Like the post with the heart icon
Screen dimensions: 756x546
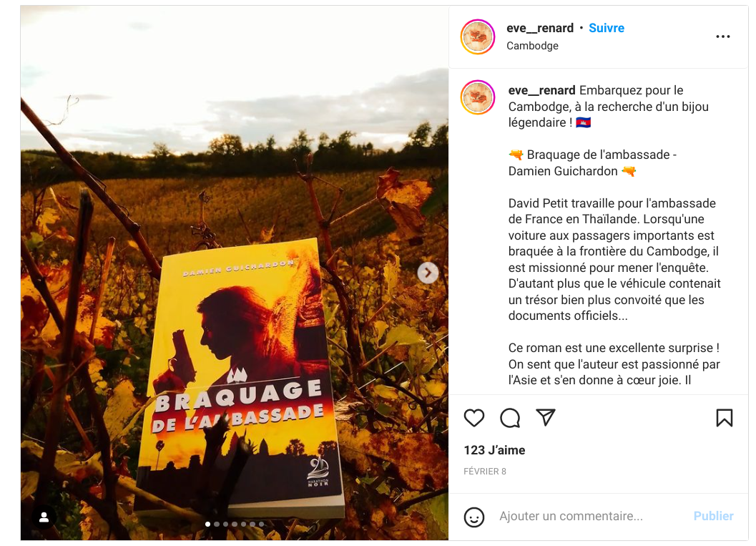pyautogui.click(x=474, y=418)
